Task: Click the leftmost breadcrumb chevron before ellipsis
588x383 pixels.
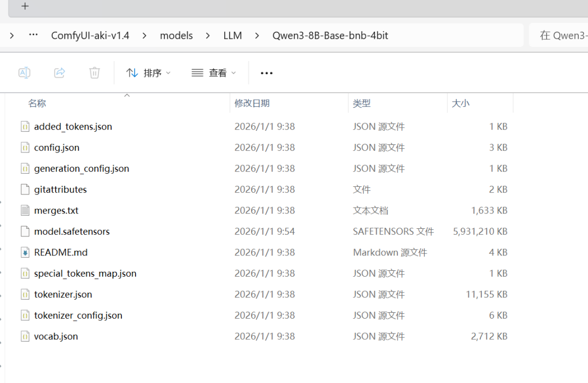Action: 12,36
